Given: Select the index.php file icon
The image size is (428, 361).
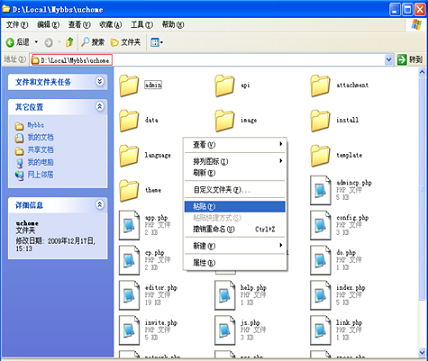Looking at the screenshot, I should 320,295.
